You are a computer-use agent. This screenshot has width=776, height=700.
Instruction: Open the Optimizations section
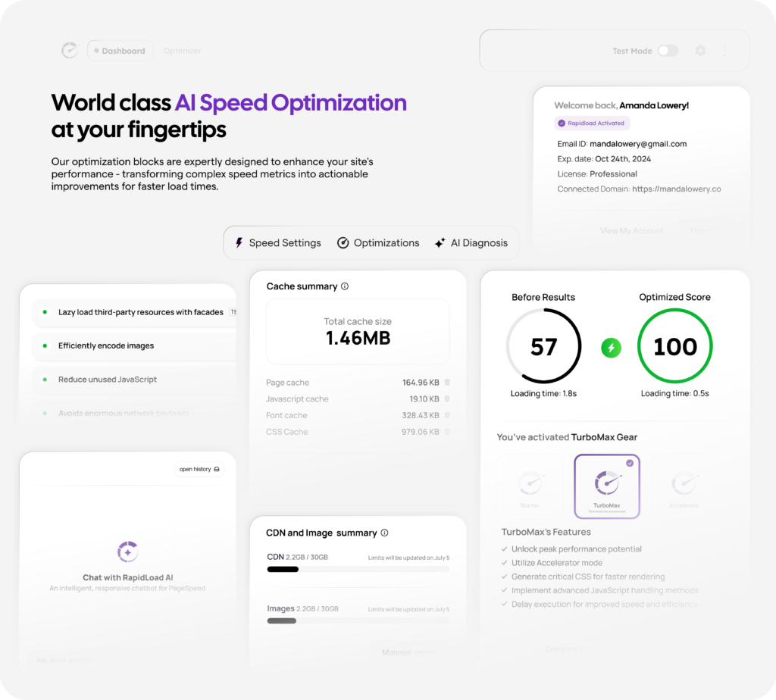tap(377, 243)
